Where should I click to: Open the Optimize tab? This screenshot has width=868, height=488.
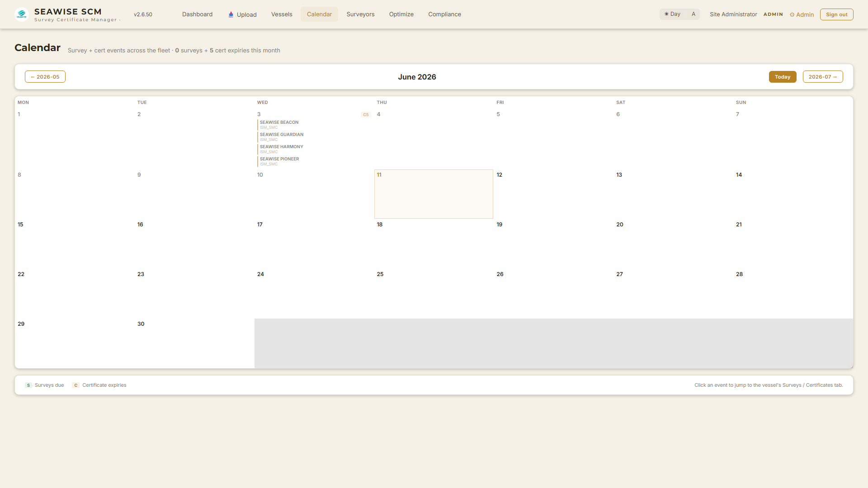401,14
